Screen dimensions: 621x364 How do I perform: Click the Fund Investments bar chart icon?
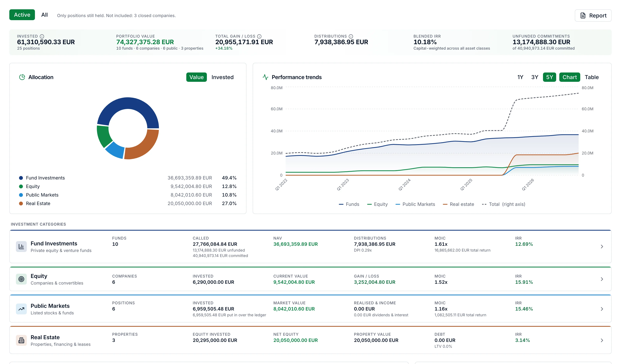click(21, 247)
